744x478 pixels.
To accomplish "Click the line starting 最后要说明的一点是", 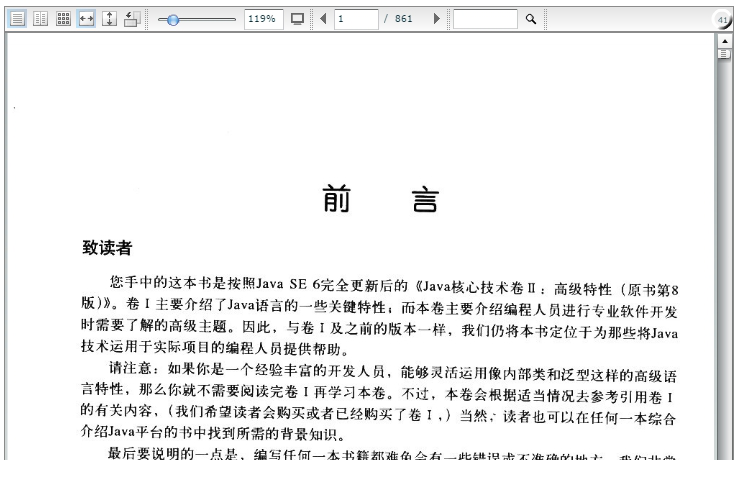I will (x=391, y=454).
